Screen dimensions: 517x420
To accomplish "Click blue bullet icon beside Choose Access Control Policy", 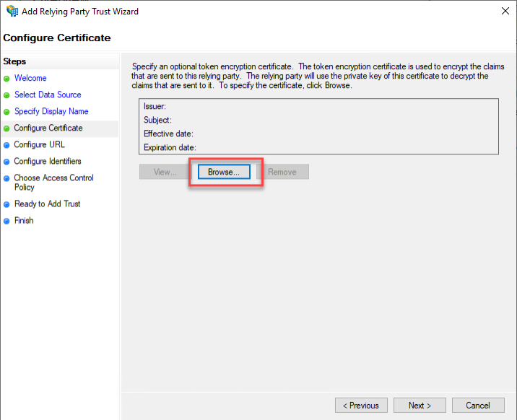I will (x=6, y=178).
